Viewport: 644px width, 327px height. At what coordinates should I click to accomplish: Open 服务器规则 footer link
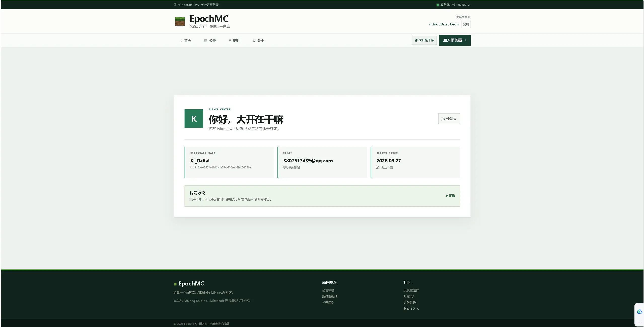point(330,296)
